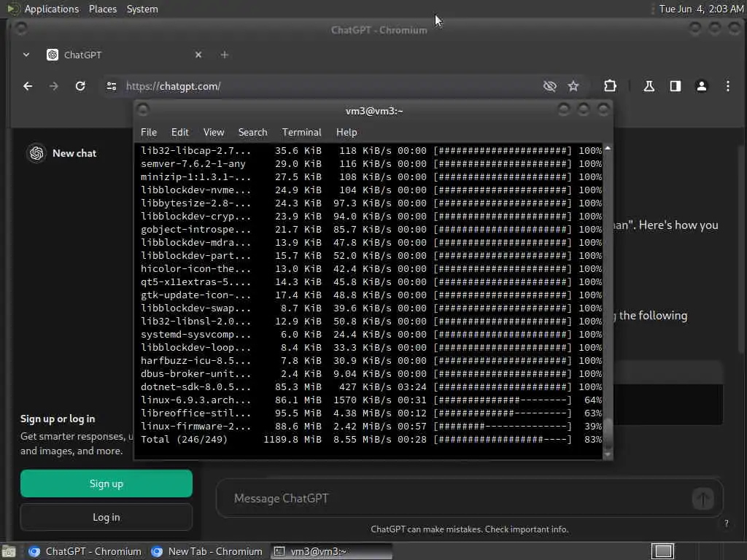Open the browser profile icon
Viewport: 747px width, 560px height.
click(x=701, y=86)
